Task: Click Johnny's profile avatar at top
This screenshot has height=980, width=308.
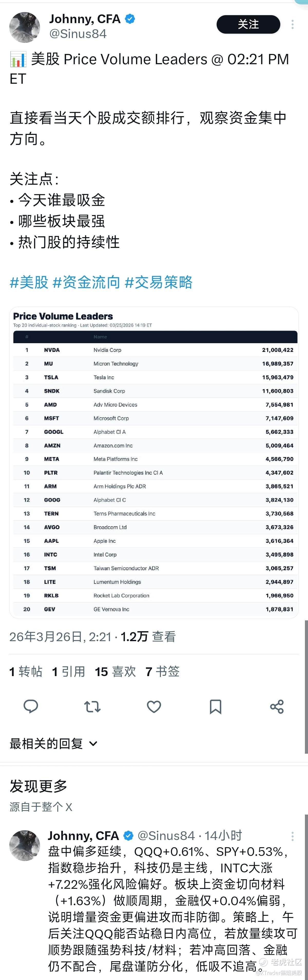Action: 25,27
